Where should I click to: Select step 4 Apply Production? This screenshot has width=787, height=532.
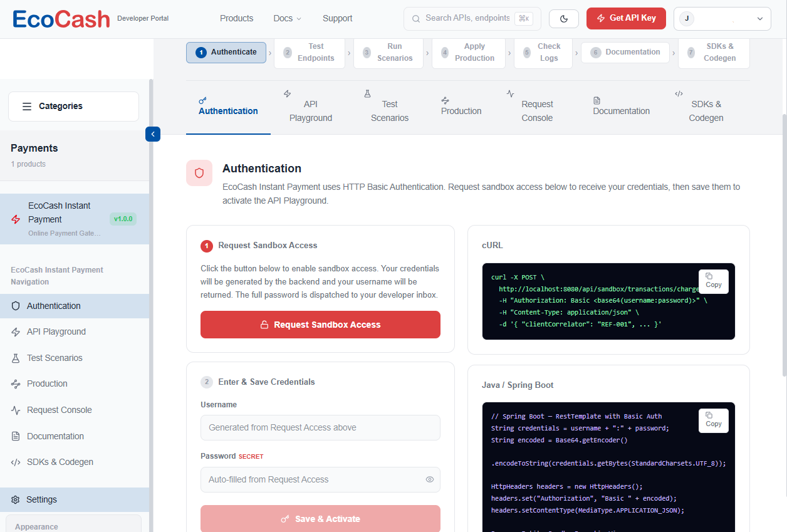(468, 52)
